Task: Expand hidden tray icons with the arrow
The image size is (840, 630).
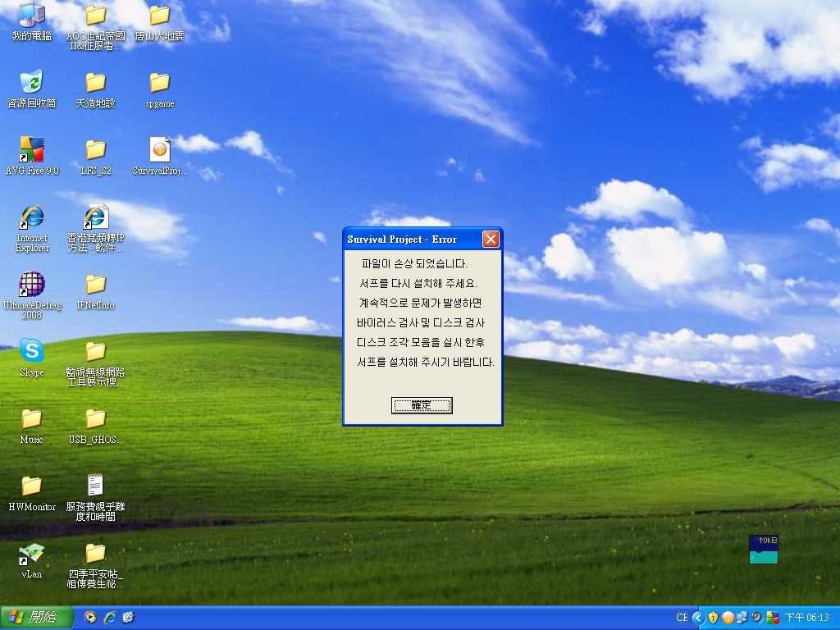Action: pyautogui.click(x=697, y=618)
